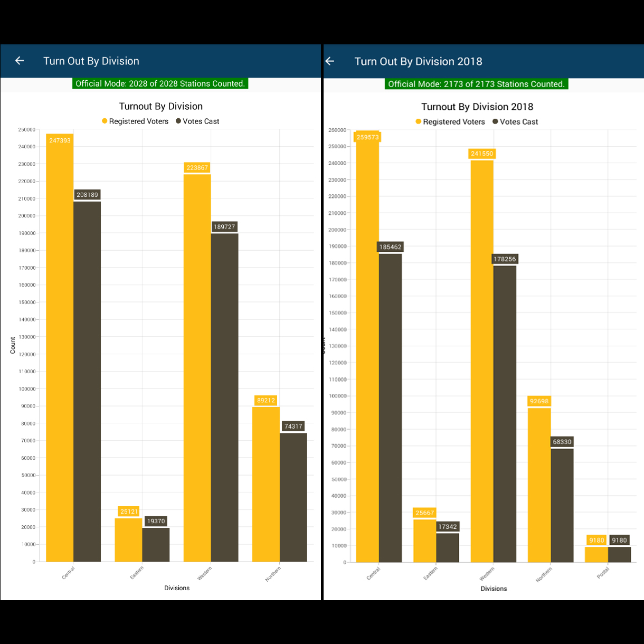The width and height of the screenshot is (644, 644).
Task: Click back arrow beside Turn Out By Division 2018
Action: [330, 61]
